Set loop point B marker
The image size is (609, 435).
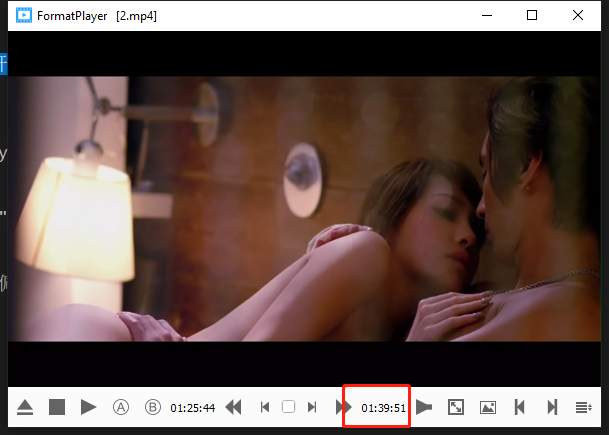coord(153,407)
